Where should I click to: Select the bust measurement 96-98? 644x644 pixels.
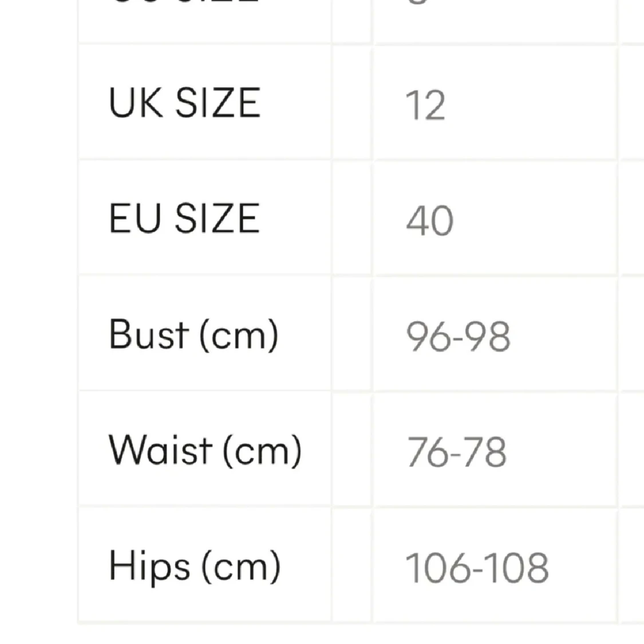pyautogui.click(x=458, y=336)
